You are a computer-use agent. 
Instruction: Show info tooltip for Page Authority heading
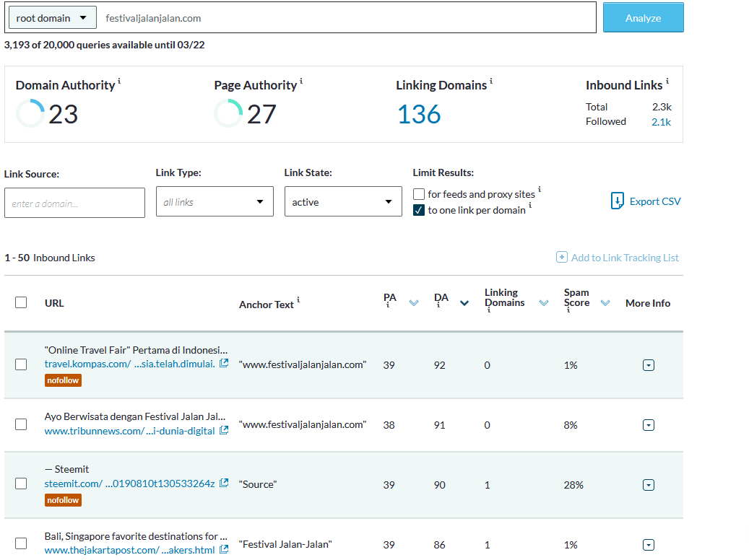tap(301, 81)
